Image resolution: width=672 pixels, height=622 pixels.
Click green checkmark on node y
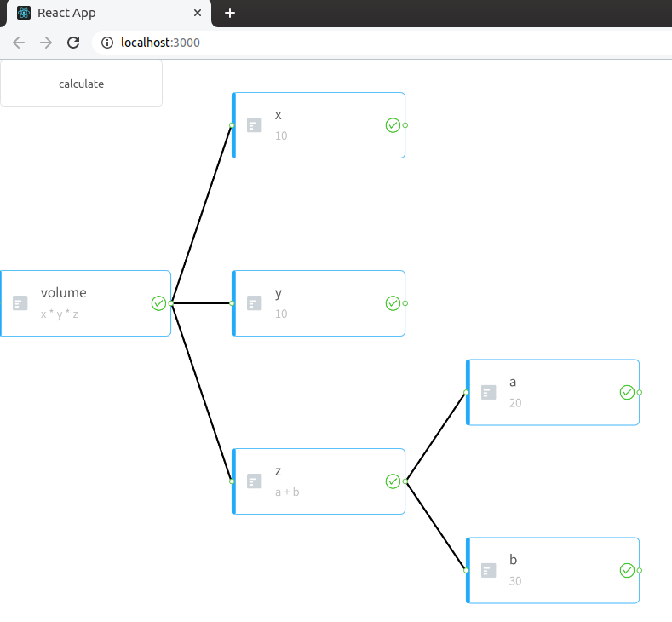(393, 303)
